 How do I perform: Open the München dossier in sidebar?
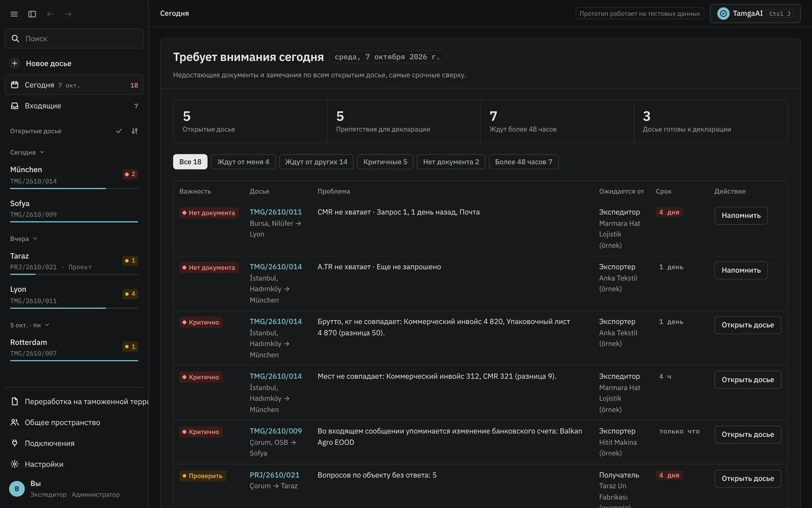[74, 176]
